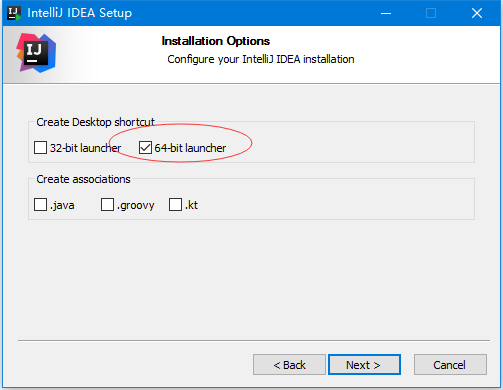The image size is (503, 390).
Task: Tick the .kt association checkbox
Action: pyautogui.click(x=175, y=204)
